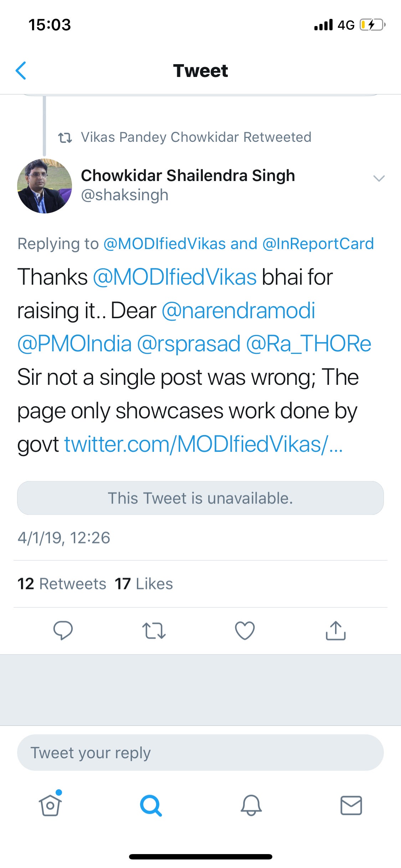Open the Search tab magnifier icon

pos(151,805)
